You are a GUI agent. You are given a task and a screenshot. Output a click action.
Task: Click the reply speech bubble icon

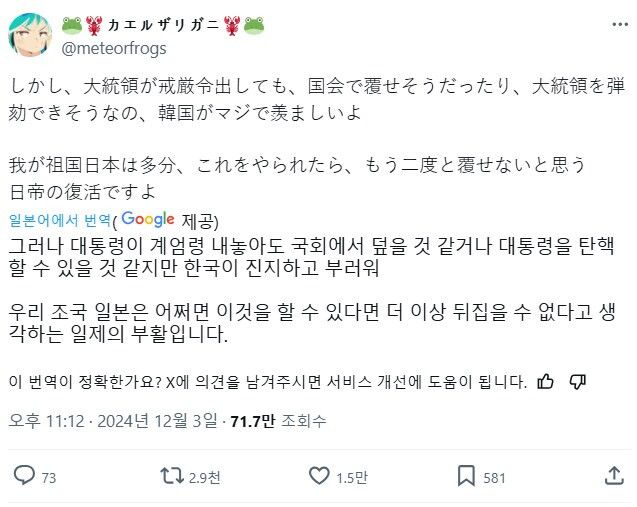coord(25,477)
